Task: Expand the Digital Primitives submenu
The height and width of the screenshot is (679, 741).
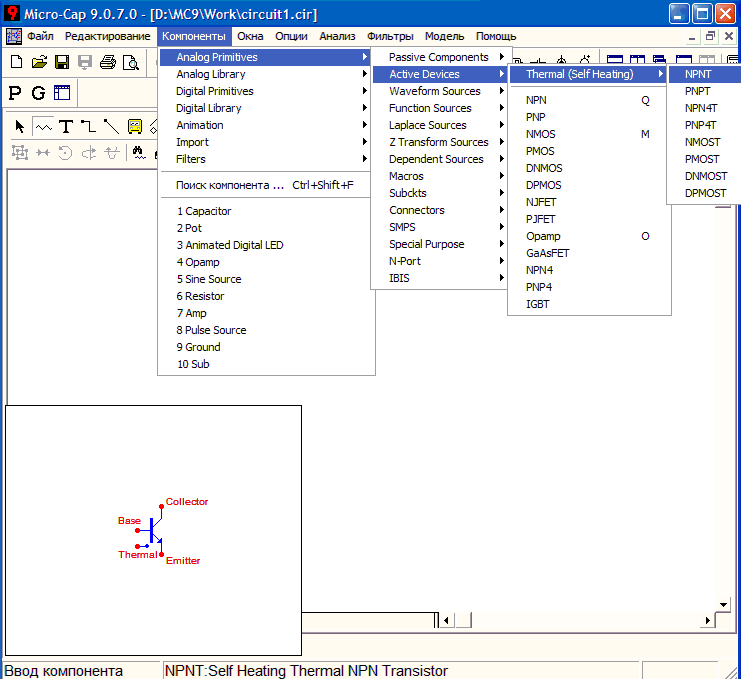Action: click(266, 91)
